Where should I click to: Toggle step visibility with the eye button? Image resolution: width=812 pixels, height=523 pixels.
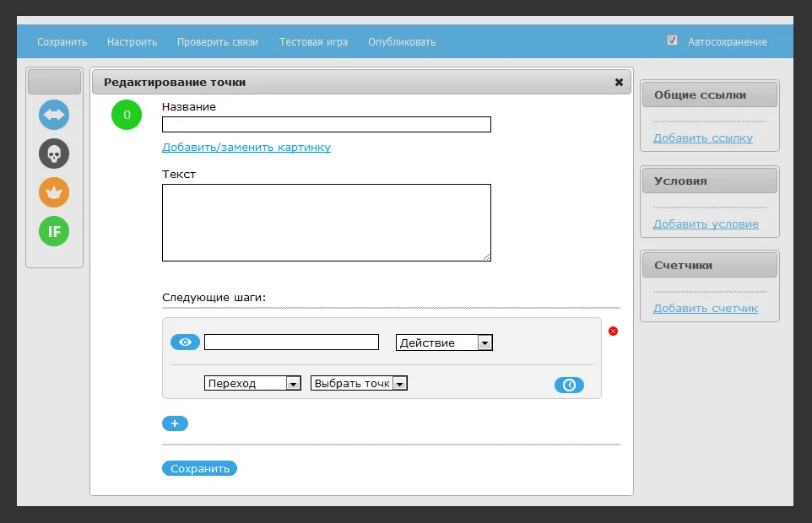click(x=185, y=342)
